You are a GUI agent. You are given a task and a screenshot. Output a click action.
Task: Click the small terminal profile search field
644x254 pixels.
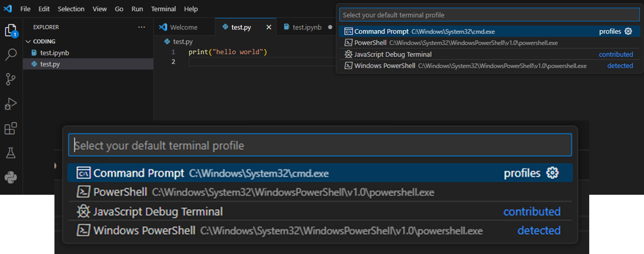click(489, 15)
